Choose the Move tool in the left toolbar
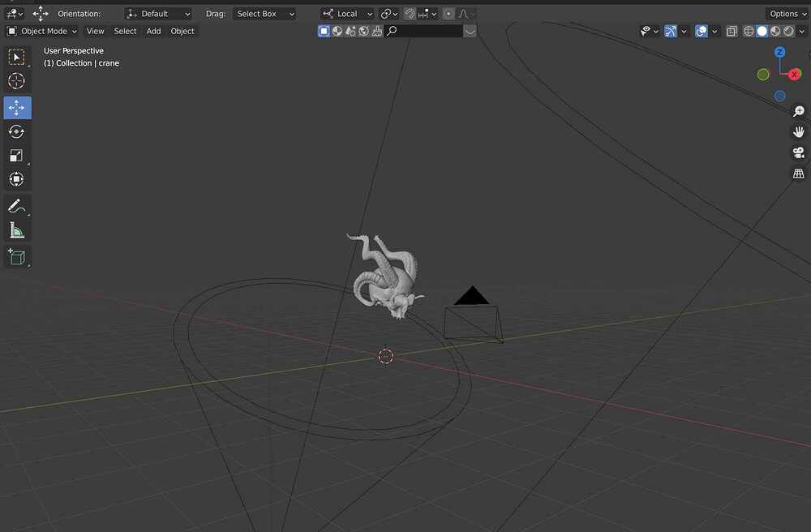Viewport: 811px width, 532px height. point(17,108)
